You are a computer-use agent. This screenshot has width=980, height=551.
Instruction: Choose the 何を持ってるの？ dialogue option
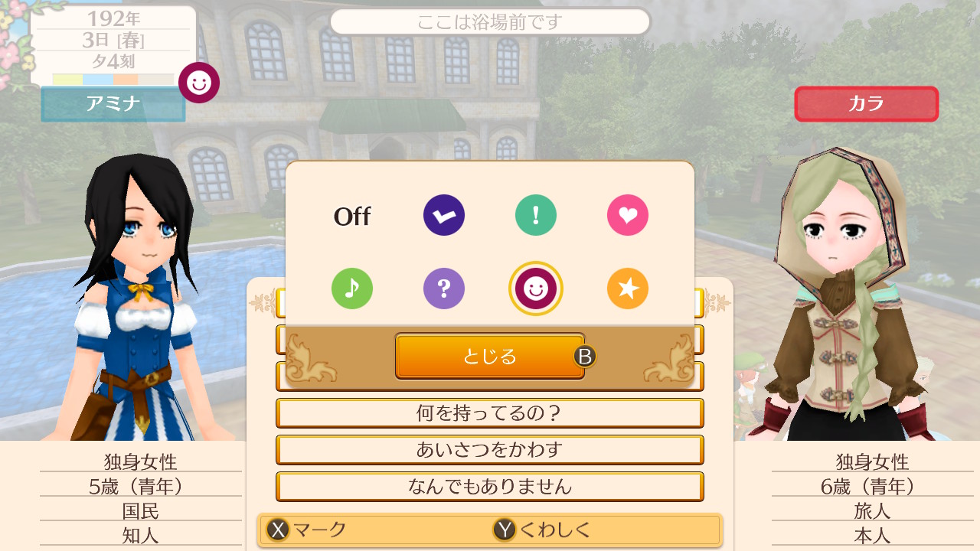click(x=490, y=413)
